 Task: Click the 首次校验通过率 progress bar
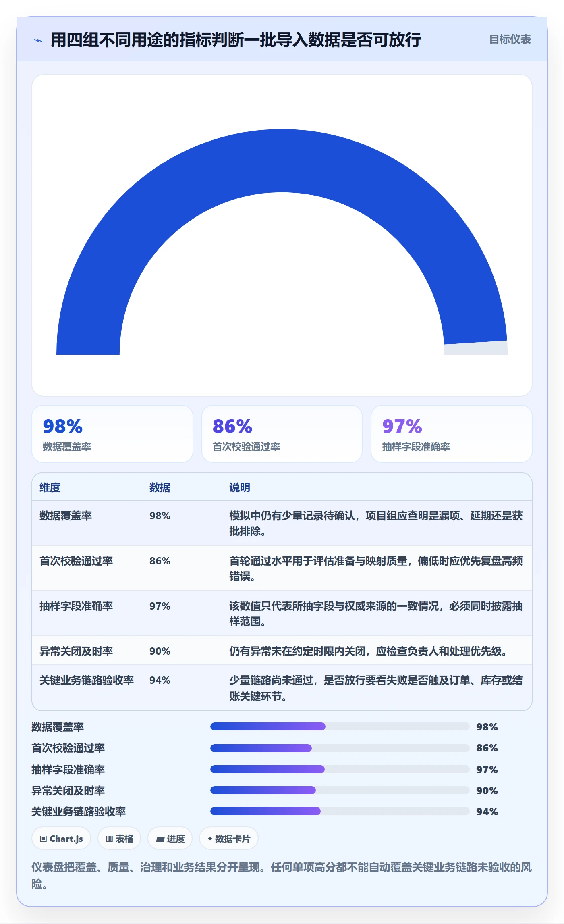(340, 748)
